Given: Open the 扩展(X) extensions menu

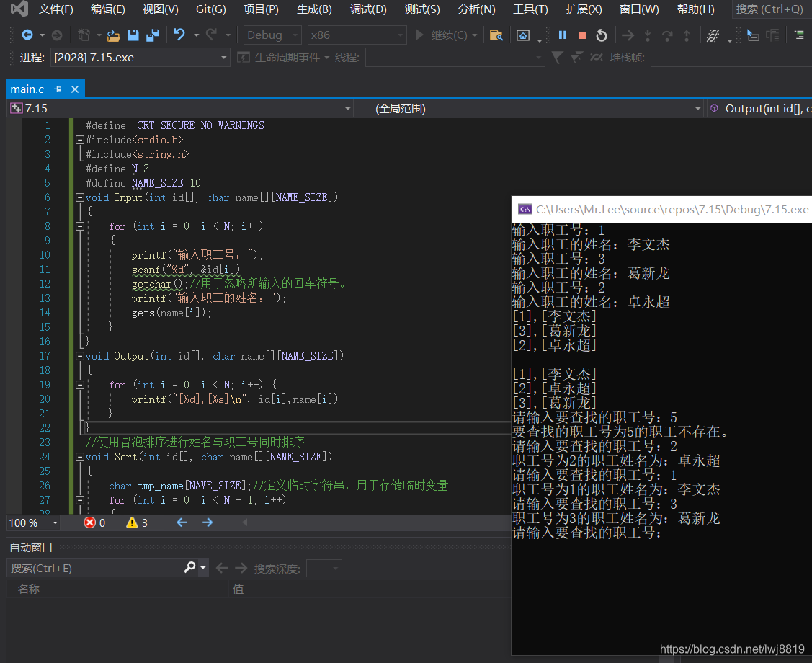Looking at the screenshot, I should (x=584, y=9).
